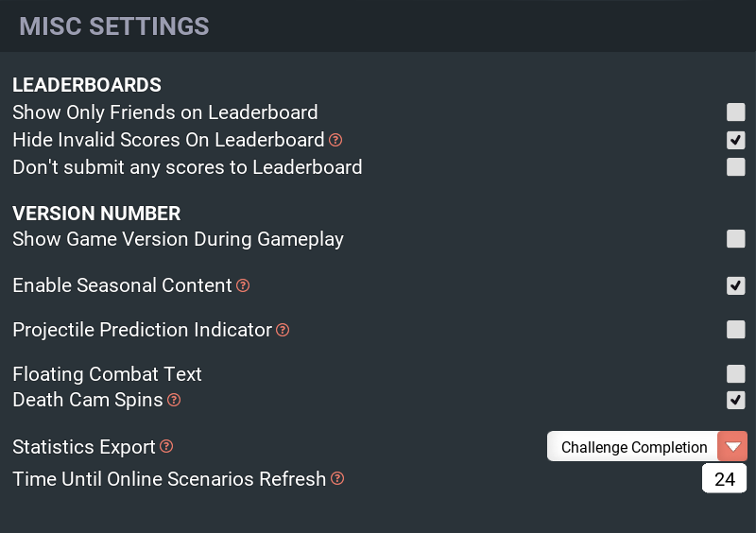Open the Challenge Completion combo box

647,446
